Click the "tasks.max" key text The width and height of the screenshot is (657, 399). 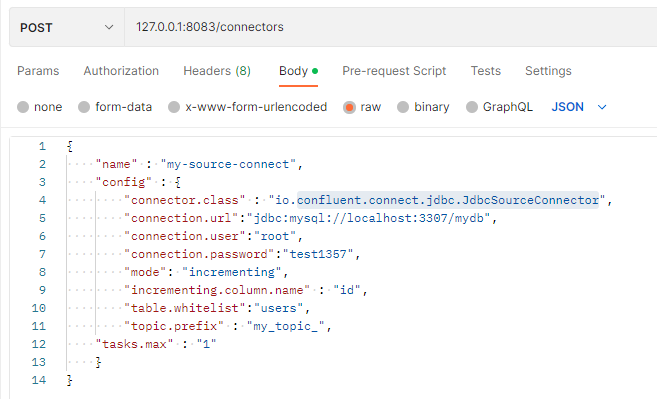(135, 345)
